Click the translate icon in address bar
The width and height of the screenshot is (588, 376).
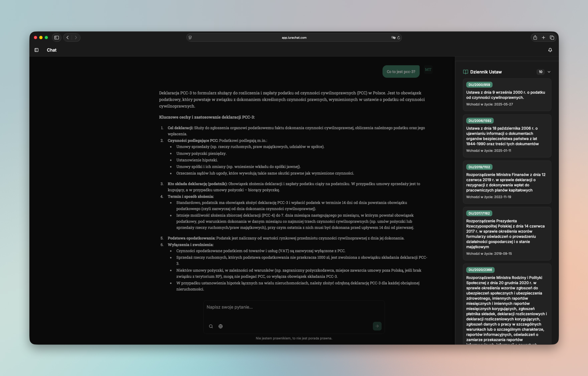[x=393, y=38]
